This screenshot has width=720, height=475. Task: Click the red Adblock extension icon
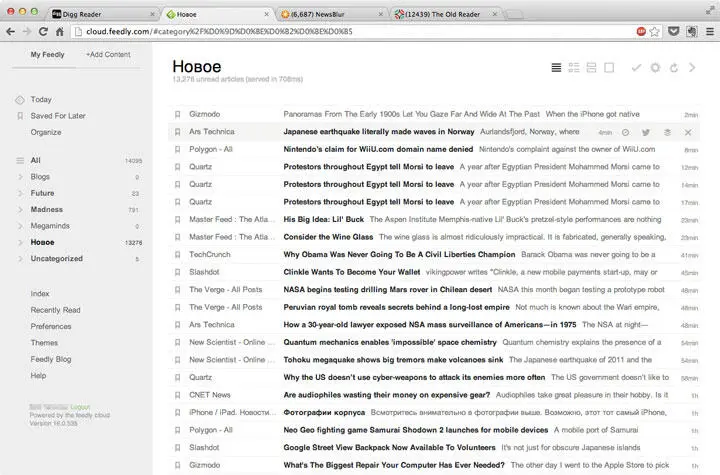pos(641,31)
